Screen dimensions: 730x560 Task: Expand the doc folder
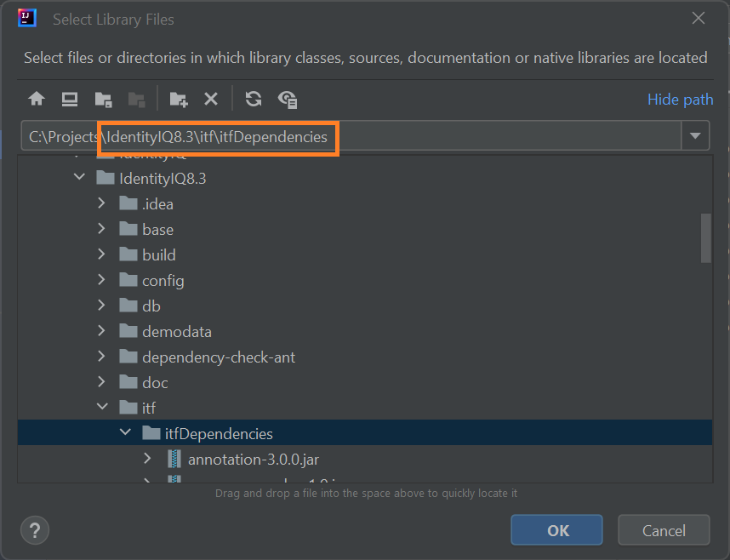click(x=101, y=382)
